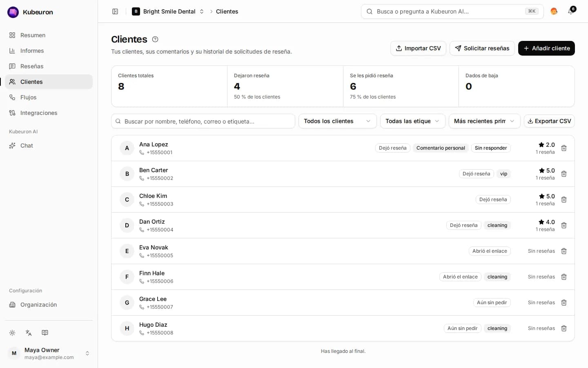This screenshot has width=588, height=368.
Task: Open Resumen in the sidebar
Action: tap(49, 35)
